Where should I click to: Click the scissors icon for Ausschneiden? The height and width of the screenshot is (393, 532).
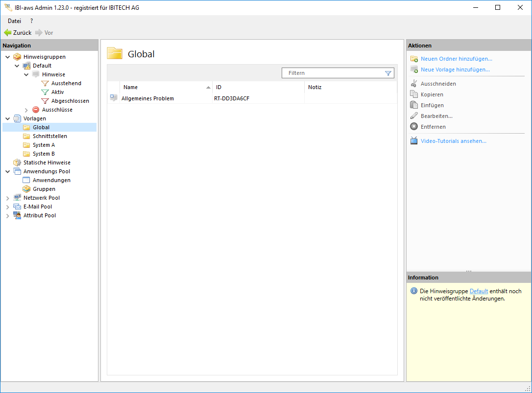414,84
